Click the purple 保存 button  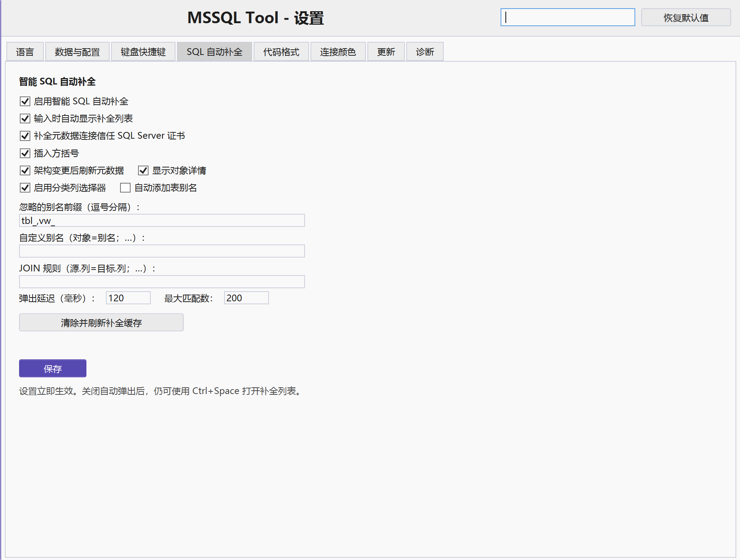[53, 369]
